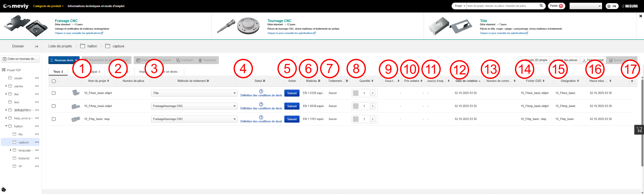Viewport: 644px width, 194px height.
Task: Open cookie settings icon at bottom left
Action: tap(4, 189)
